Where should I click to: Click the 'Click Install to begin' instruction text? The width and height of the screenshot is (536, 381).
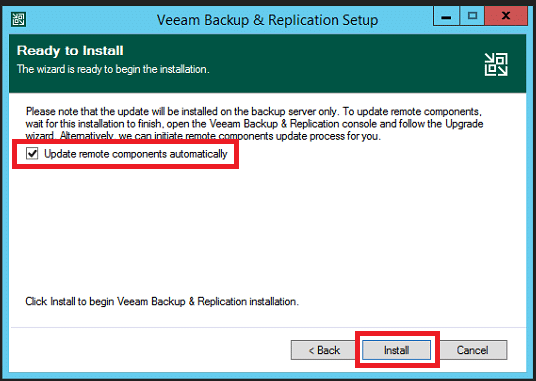point(162,301)
